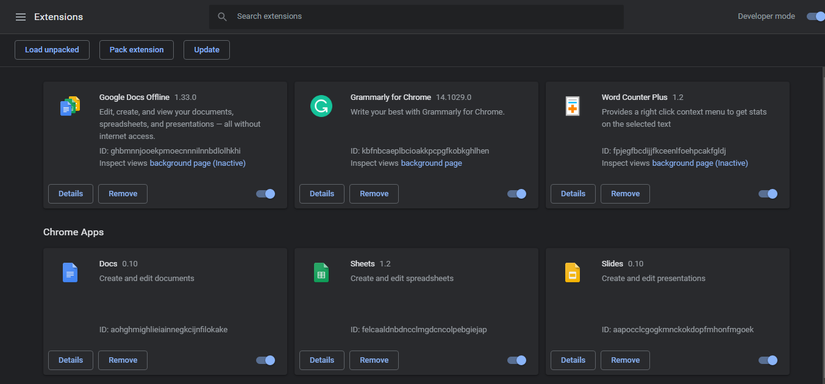Click Google Docs Offline version 1.33.0
The width and height of the screenshot is (825, 384).
tap(185, 97)
